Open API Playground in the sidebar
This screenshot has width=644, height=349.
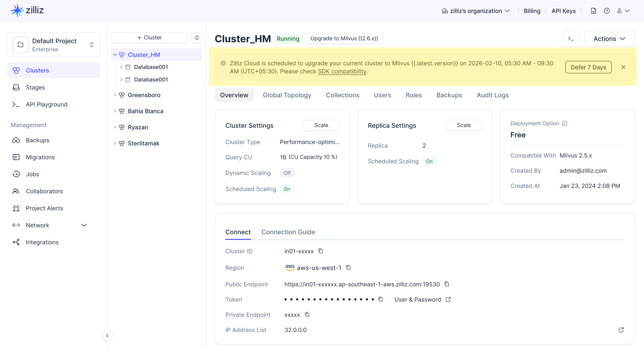tap(53, 104)
